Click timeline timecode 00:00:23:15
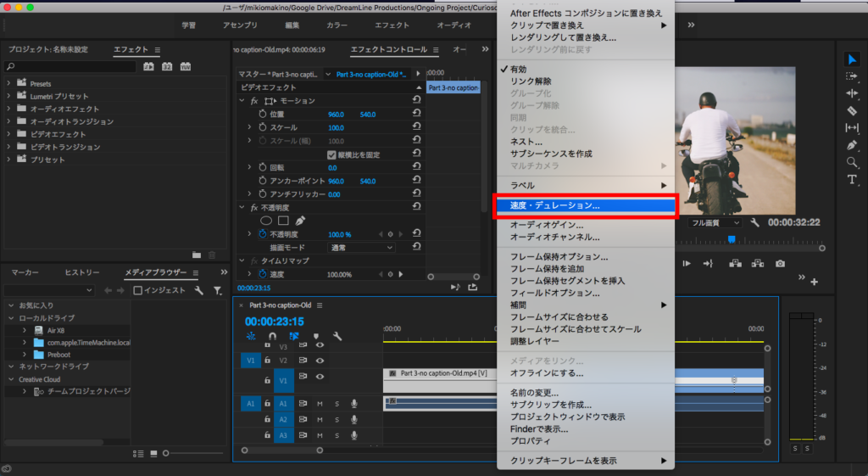 (x=274, y=322)
